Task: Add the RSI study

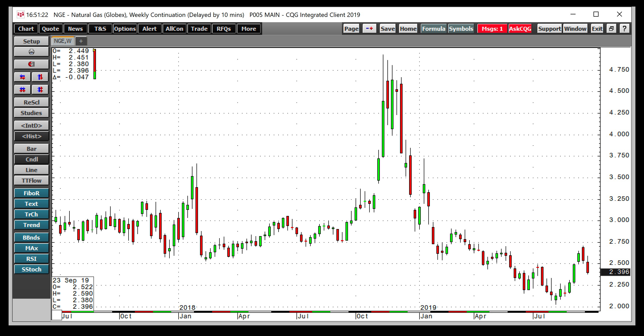Action: pos(31,259)
